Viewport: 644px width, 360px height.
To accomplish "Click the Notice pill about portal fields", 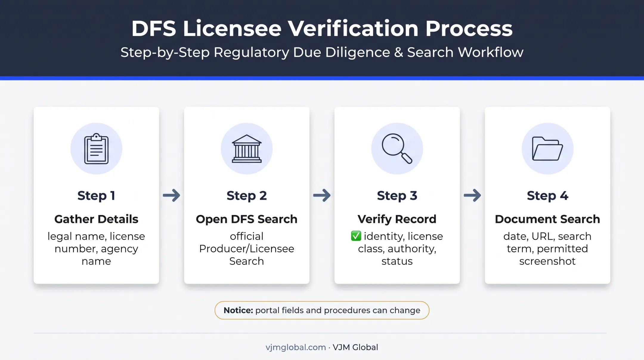I will pyautogui.click(x=322, y=310).
